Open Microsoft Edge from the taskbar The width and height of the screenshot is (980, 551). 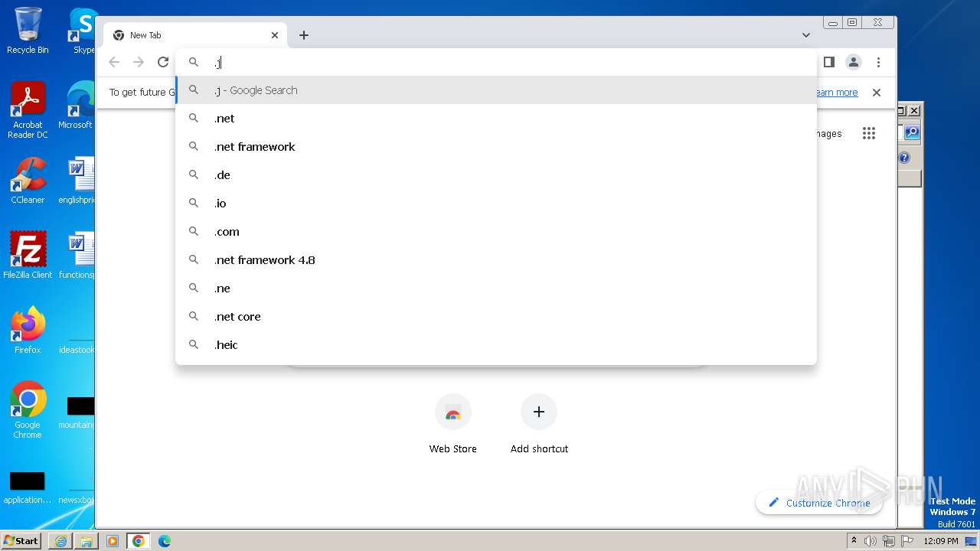pos(164,541)
